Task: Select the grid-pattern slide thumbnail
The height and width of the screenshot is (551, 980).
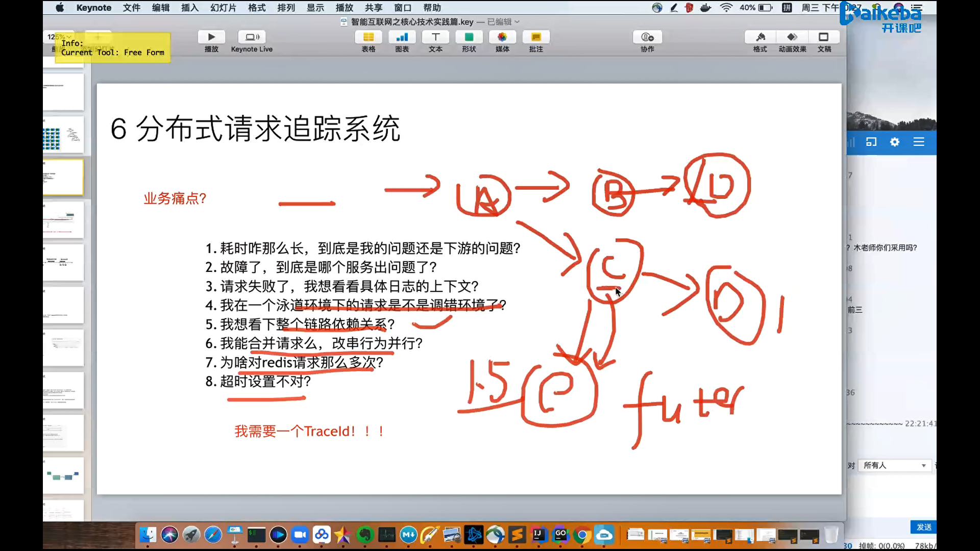Action: point(63,136)
